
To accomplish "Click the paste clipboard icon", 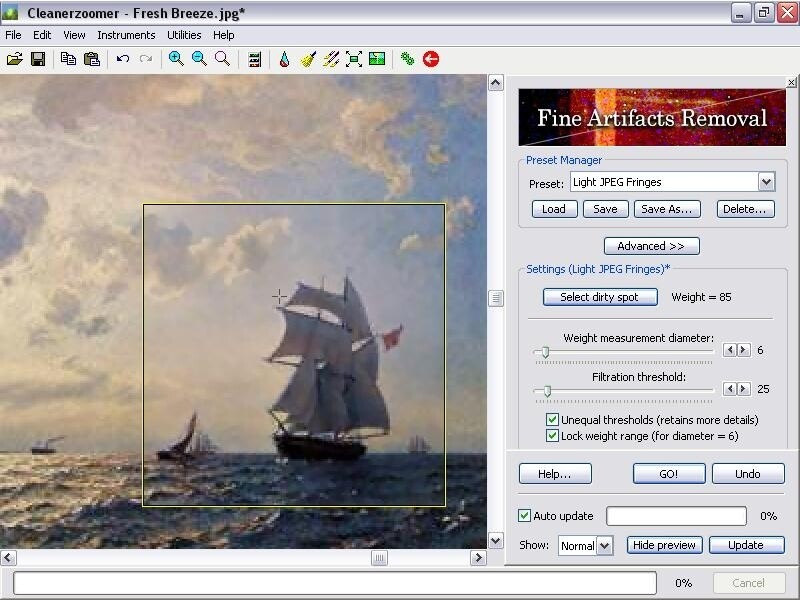I will pyautogui.click(x=92, y=59).
